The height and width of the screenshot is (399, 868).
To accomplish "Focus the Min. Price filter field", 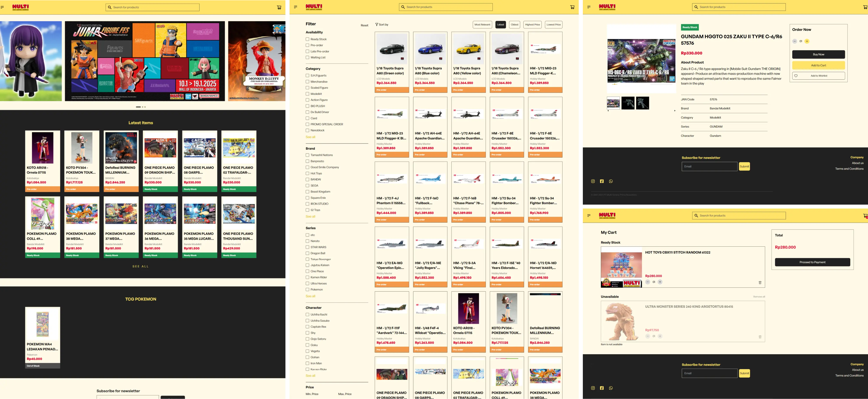I will [312, 394].
